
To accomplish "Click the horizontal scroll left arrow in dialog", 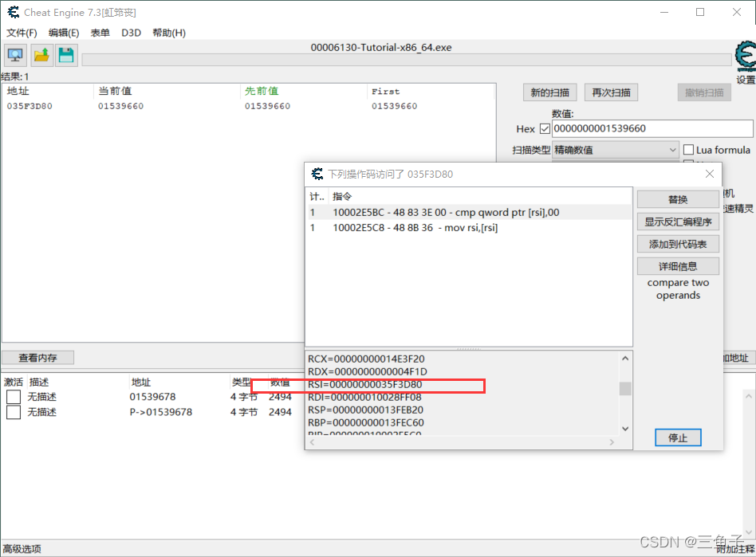I will (x=312, y=442).
